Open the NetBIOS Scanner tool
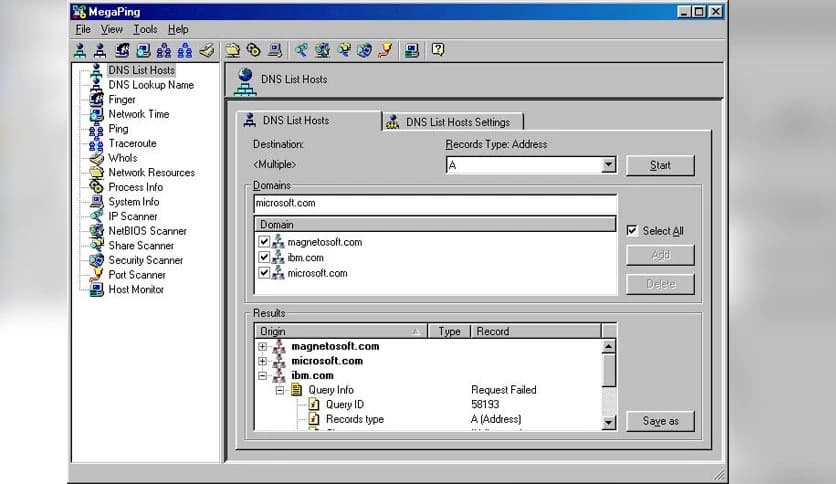The image size is (836, 484). coord(147,231)
